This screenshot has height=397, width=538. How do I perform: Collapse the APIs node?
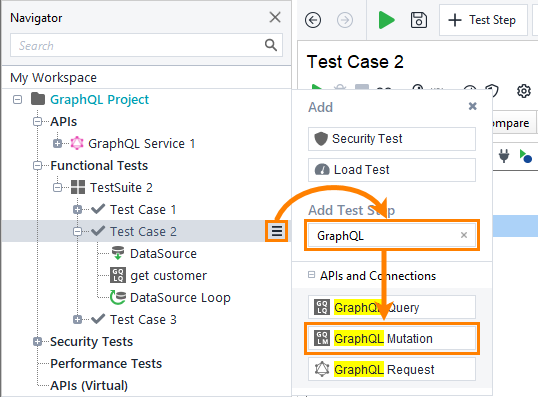[37, 121]
